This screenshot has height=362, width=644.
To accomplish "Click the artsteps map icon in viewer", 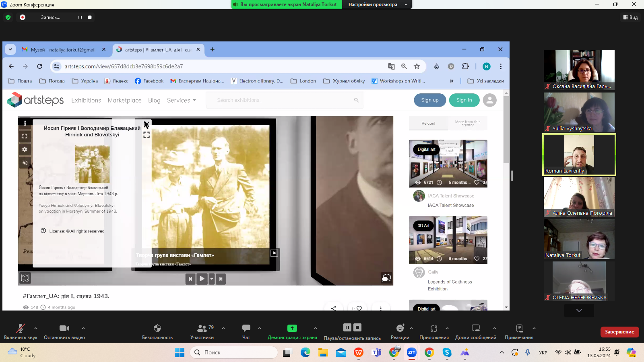I will [25, 278].
